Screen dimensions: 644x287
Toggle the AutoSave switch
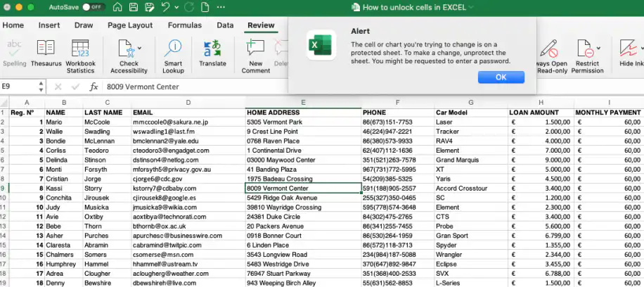pos(94,8)
